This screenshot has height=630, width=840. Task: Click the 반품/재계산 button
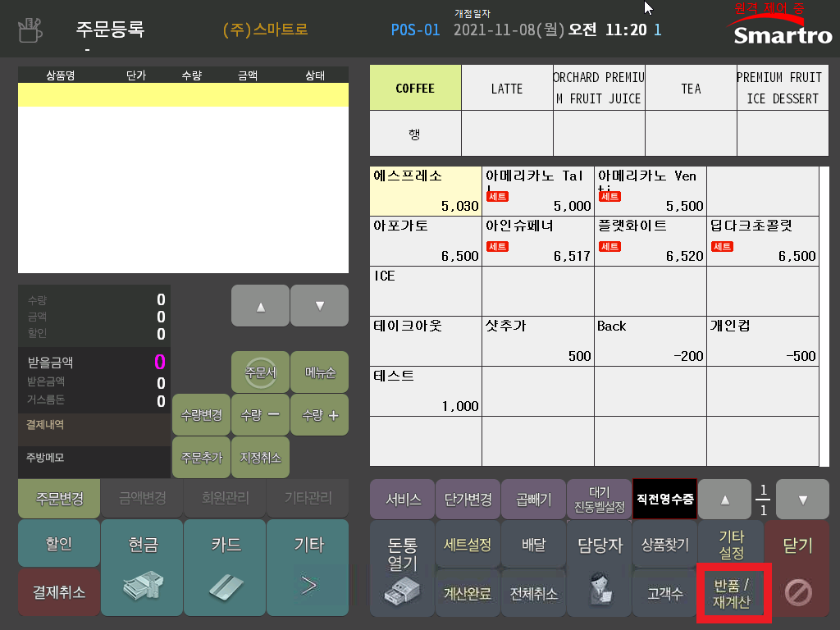[732, 594]
